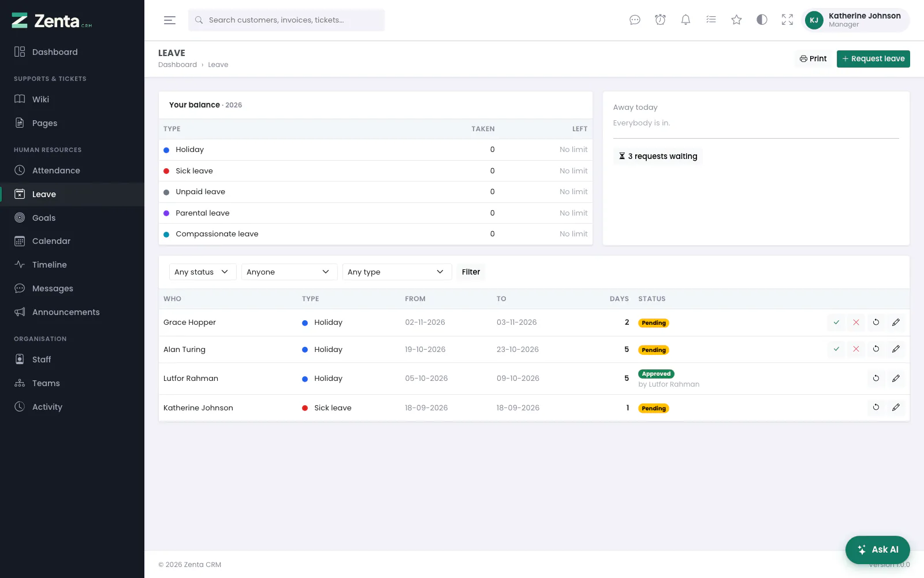
Task: Reject Grace Hopper's leave request
Action: pyautogui.click(x=856, y=323)
